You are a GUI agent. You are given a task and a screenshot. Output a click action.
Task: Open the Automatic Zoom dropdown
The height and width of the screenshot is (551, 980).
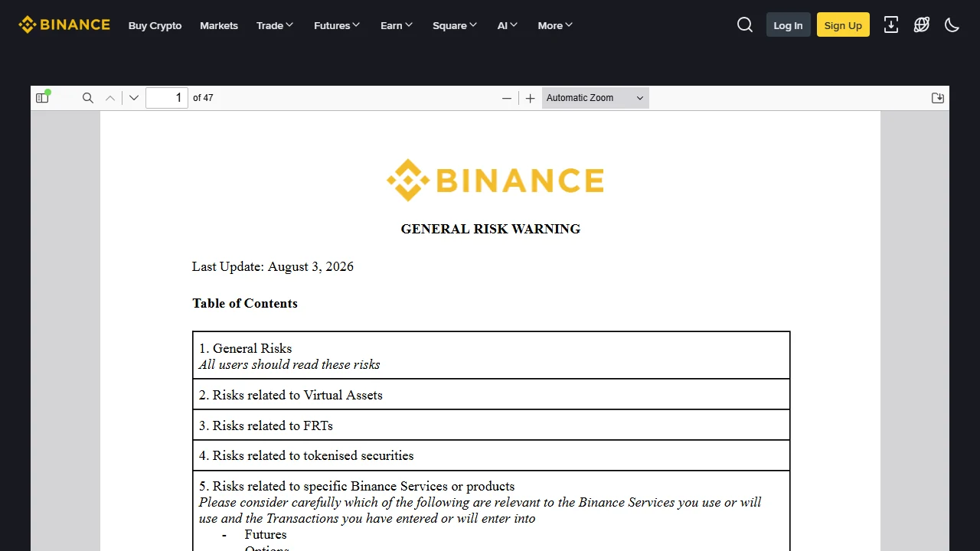pyautogui.click(x=596, y=98)
